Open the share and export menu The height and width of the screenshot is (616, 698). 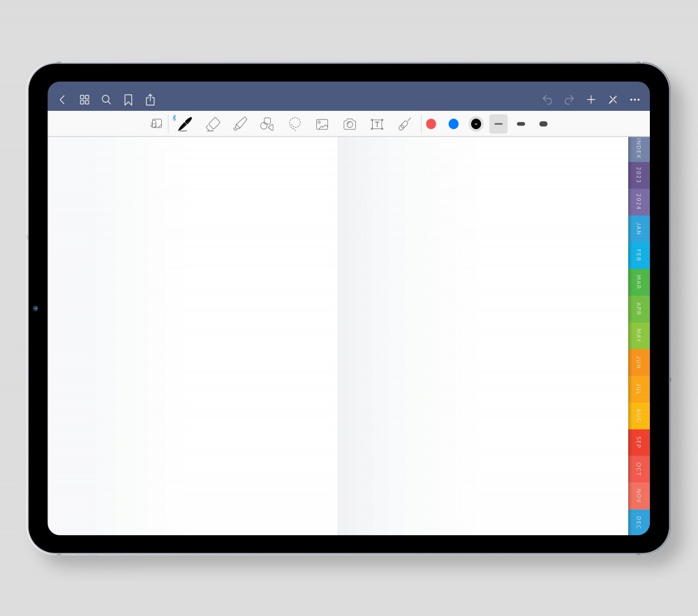[151, 100]
